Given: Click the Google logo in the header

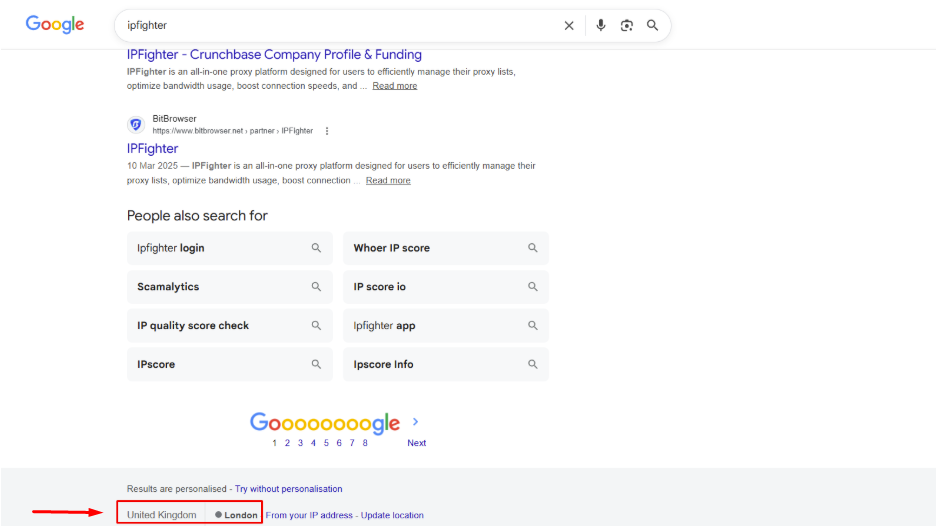Looking at the screenshot, I should [x=54, y=24].
